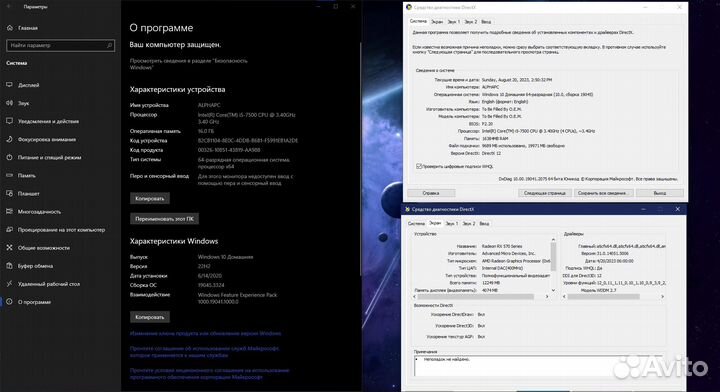
Task: Open the соглашение об использовании служб Майкрософт link
Action: click(x=204, y=352)
